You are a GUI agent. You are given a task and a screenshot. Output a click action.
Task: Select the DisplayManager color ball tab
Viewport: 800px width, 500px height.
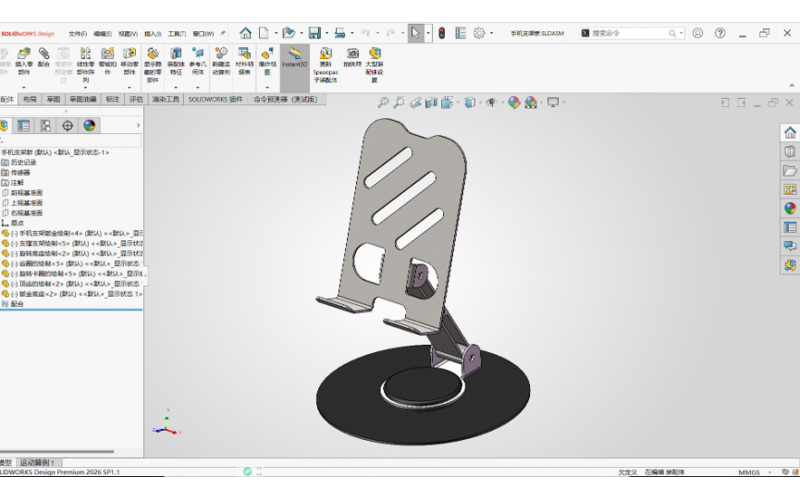(89, 126)
